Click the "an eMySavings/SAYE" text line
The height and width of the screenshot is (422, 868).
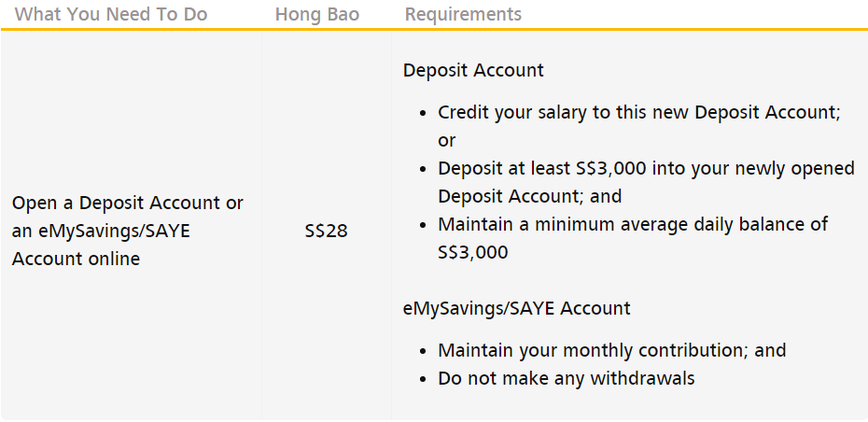[101, 231]
